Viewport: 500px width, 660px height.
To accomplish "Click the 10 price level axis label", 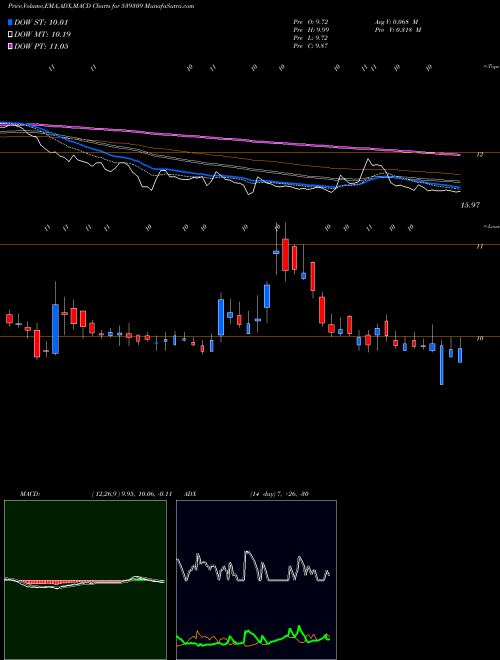I will [479, 338].
